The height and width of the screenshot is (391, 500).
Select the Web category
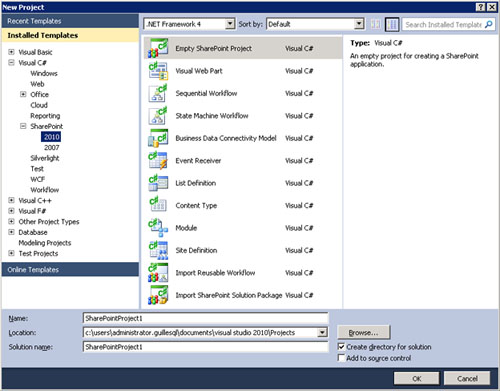(x=37, y=84)
